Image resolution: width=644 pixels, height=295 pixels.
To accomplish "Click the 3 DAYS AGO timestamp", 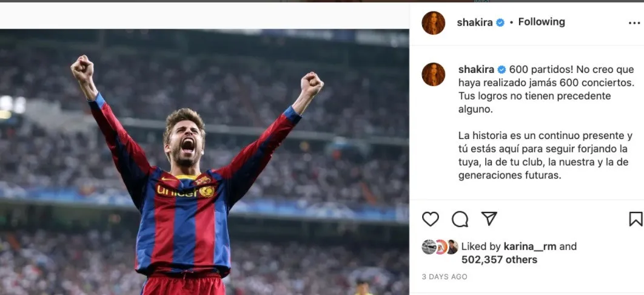I will coord(444,277).
